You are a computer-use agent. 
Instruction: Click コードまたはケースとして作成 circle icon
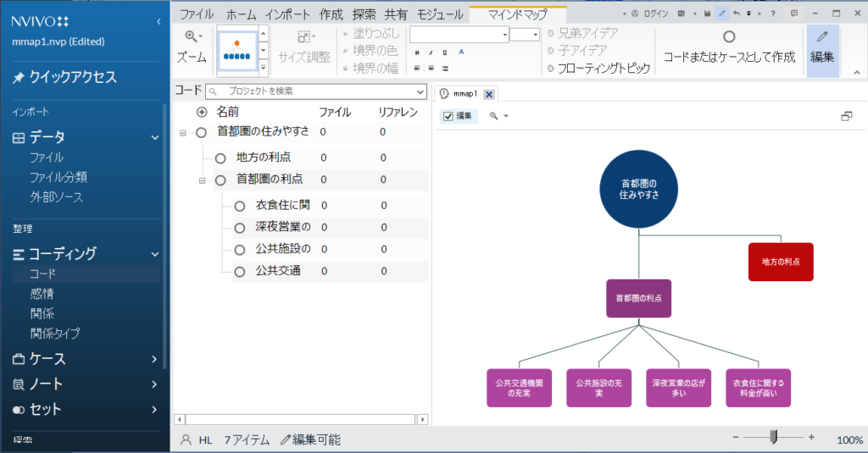pyautogui.click(x=729, y=36)
